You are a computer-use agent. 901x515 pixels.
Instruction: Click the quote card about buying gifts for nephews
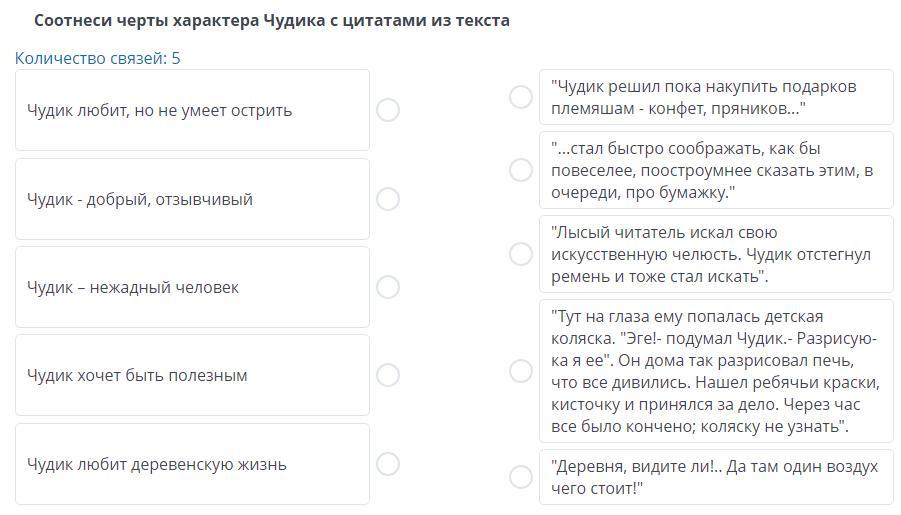[x=715, y=97]
